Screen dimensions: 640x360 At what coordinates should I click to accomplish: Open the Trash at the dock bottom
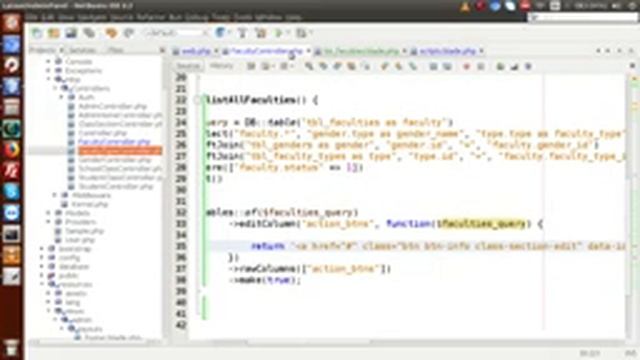click(11, 347)
